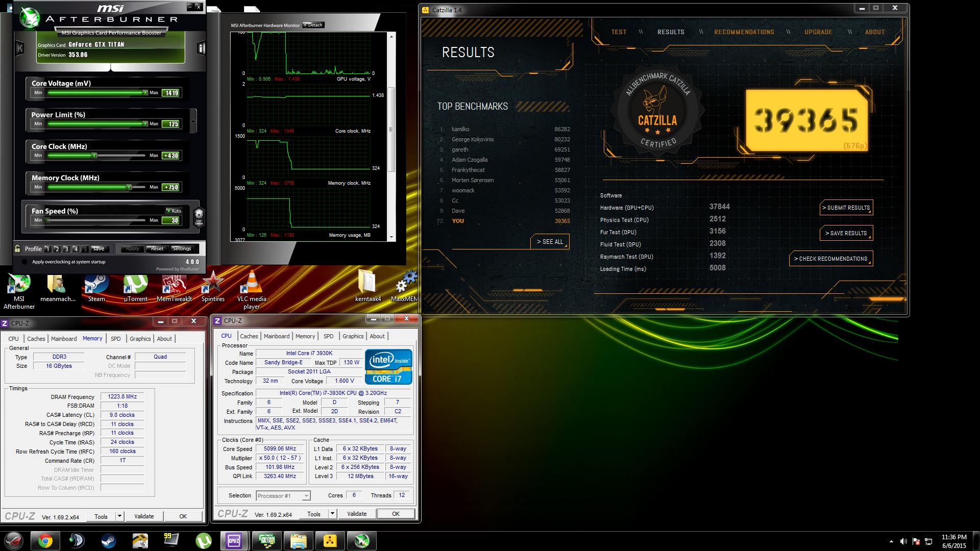
Task: Click the Memory Clock slider handle
Action: coord(129,187)
